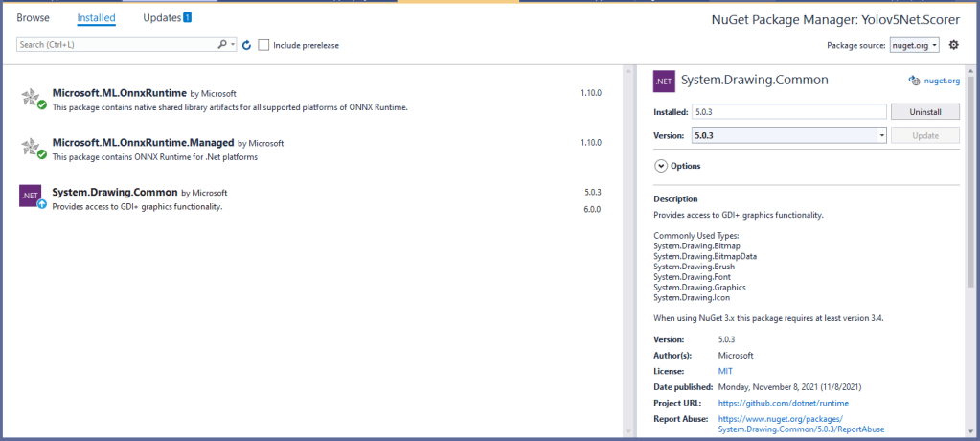Switch to the Browse tab
980x441 pixels.
point(33,17)
